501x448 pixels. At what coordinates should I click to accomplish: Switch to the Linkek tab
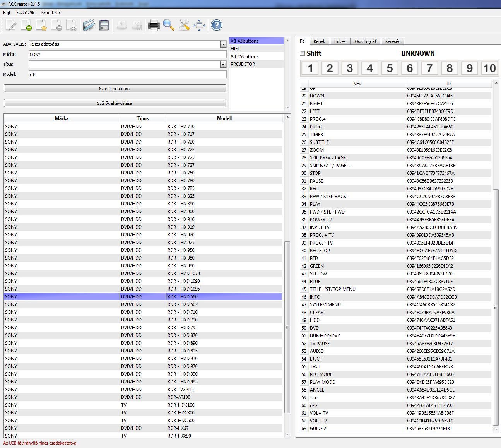tap(340, 41)
